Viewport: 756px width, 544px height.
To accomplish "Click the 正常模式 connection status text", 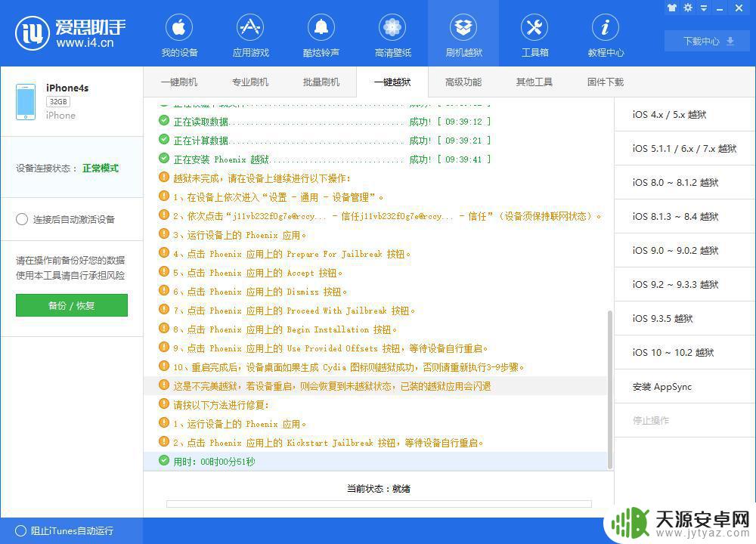I will (x=101, y=168).
